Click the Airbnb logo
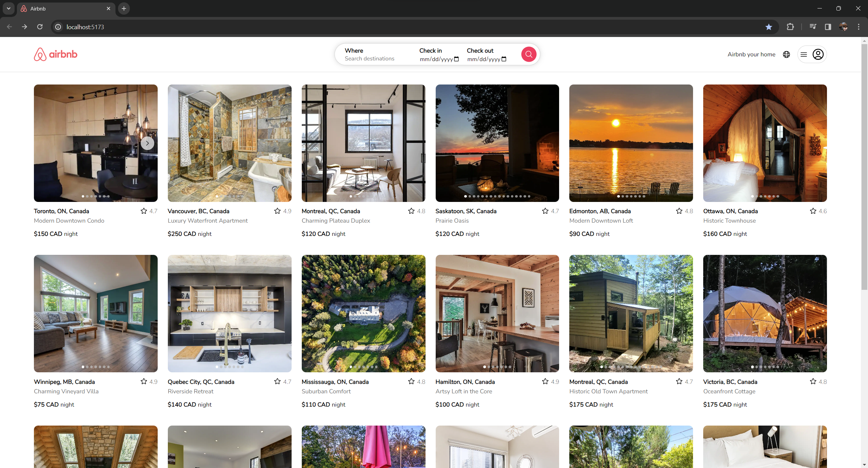The width and height of the screenshot is (868, 468). (x=56, y=54)
